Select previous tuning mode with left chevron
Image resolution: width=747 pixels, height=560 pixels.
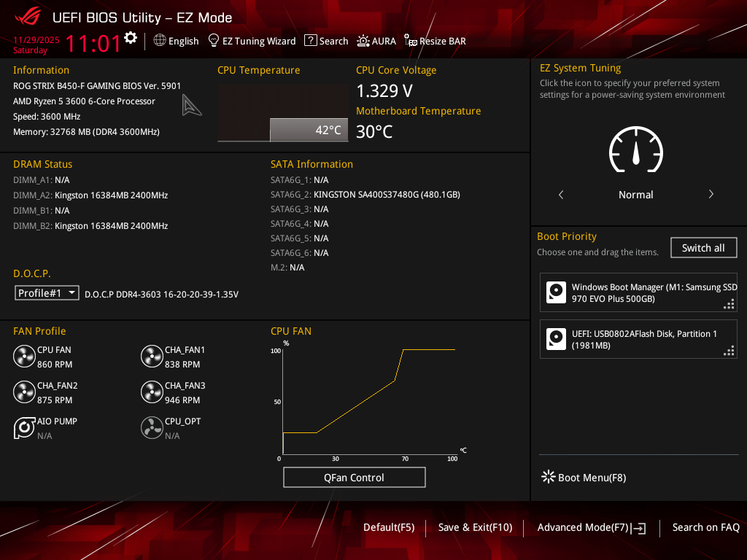561,195
